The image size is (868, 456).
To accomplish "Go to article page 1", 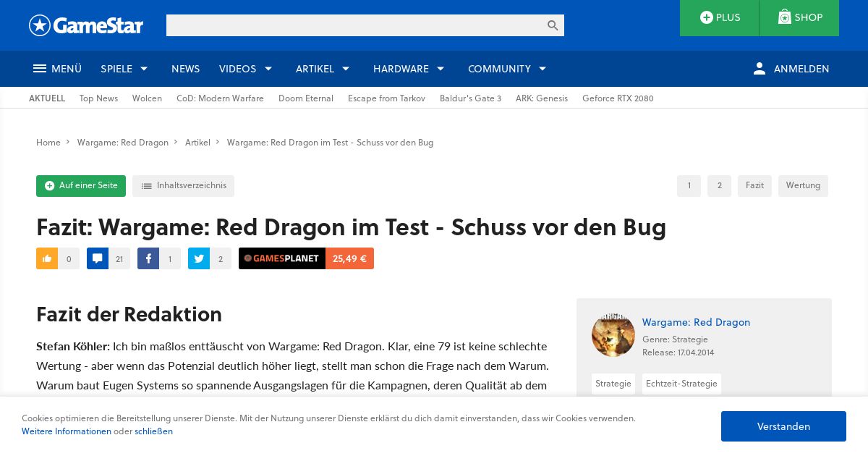I will pos(689,186).
